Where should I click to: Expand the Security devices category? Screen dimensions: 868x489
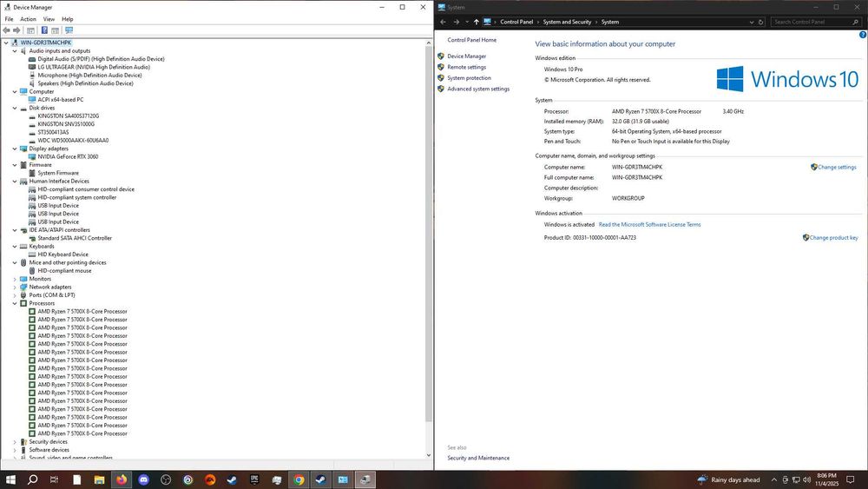[x=15, y=442]
